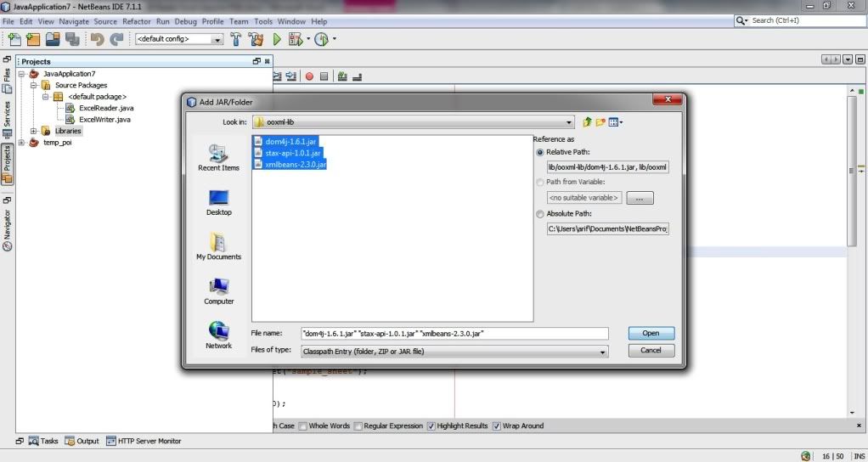Collapse the Source Packages node
The width and height of the screenshot is (868, 462).
click(33, 85)
